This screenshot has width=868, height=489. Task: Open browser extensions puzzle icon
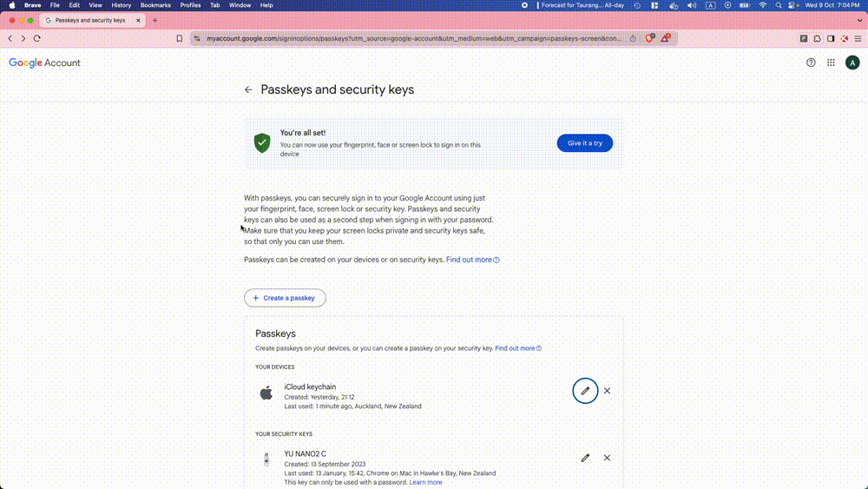(817, 38)
